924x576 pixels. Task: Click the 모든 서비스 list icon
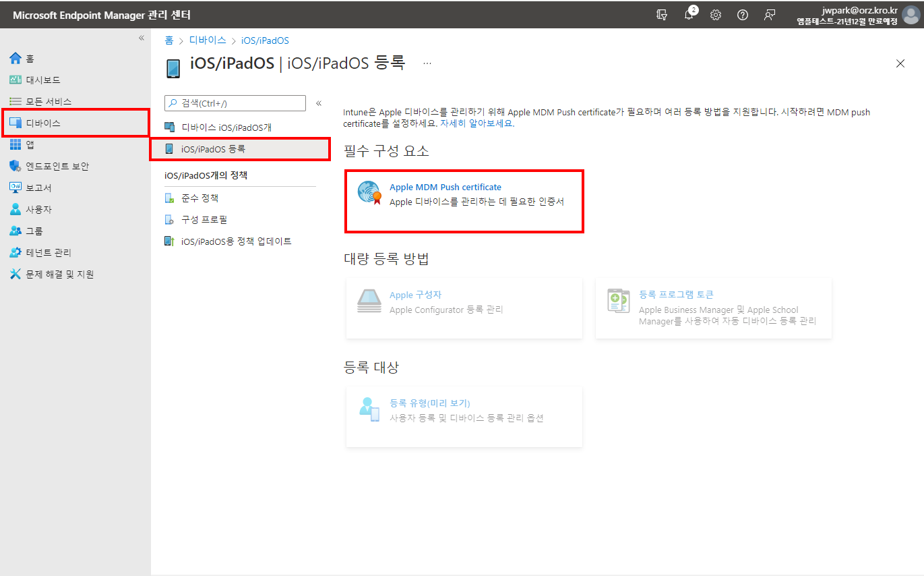coord(16,101)
